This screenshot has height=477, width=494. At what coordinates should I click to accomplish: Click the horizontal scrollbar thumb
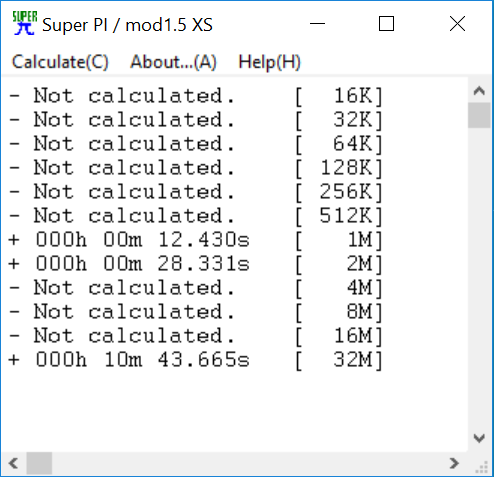[39, 463]
